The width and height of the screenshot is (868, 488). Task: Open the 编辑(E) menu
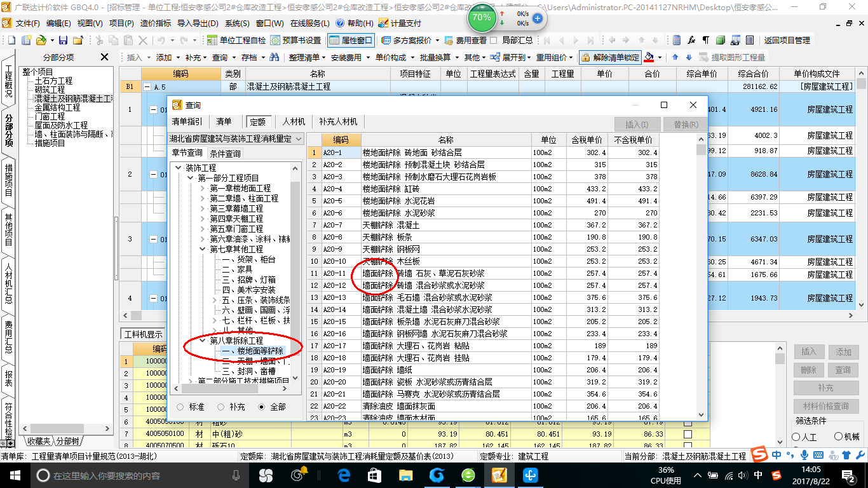click(x=58, y=23)
